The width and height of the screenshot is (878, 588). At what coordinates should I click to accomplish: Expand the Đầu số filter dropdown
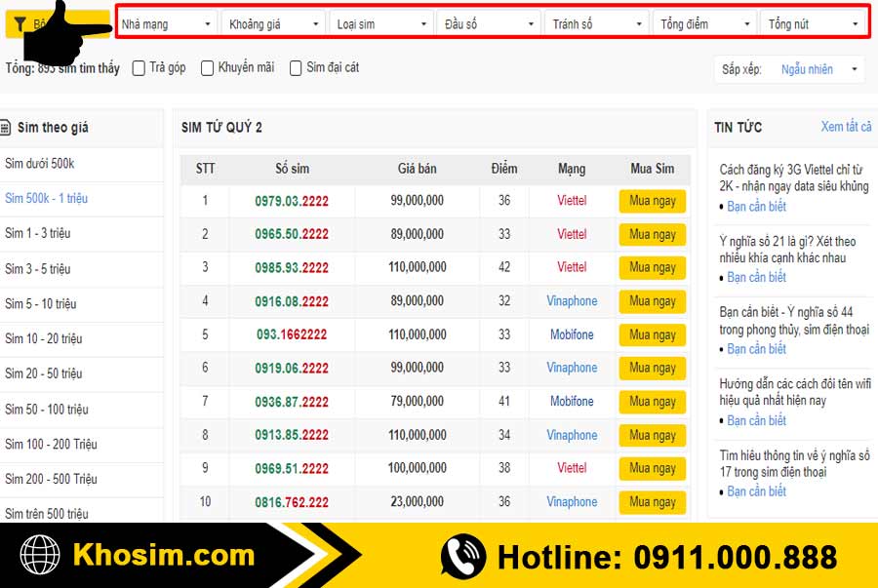pos(489,23)
